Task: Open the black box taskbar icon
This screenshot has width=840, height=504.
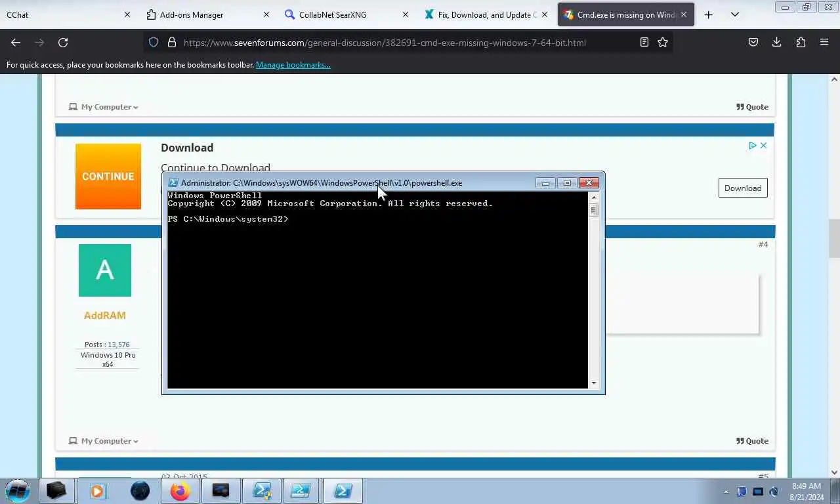Action: pyautogui.click(x=56, y=491)
